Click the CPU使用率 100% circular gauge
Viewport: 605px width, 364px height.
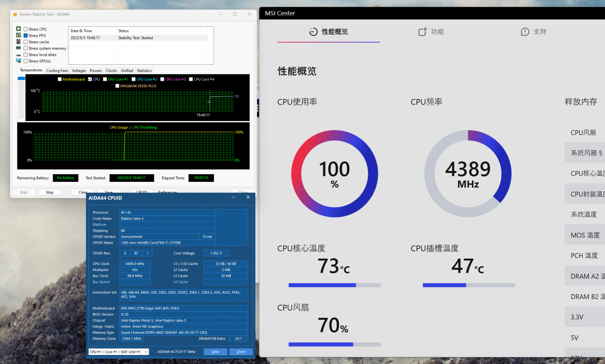pos(335,174)
